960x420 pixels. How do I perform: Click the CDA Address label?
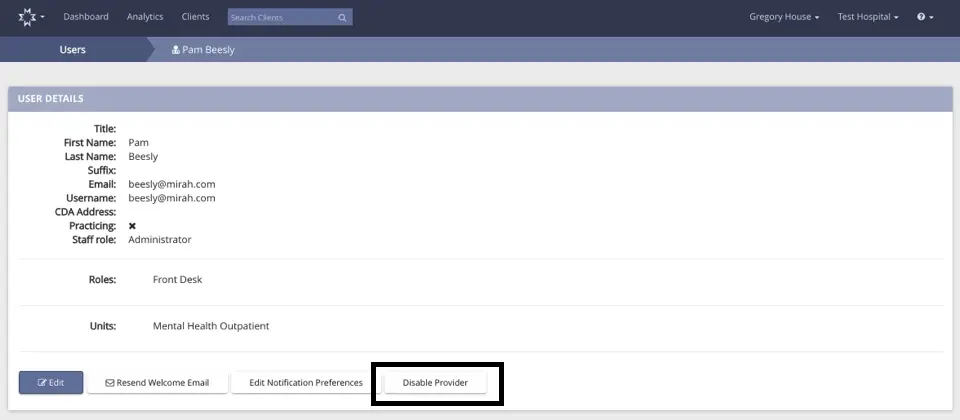85,212
